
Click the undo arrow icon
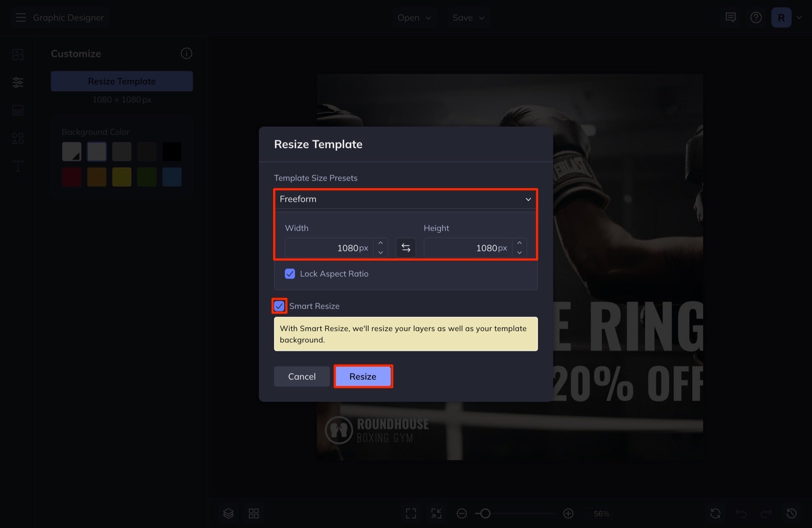click(740, 513)
